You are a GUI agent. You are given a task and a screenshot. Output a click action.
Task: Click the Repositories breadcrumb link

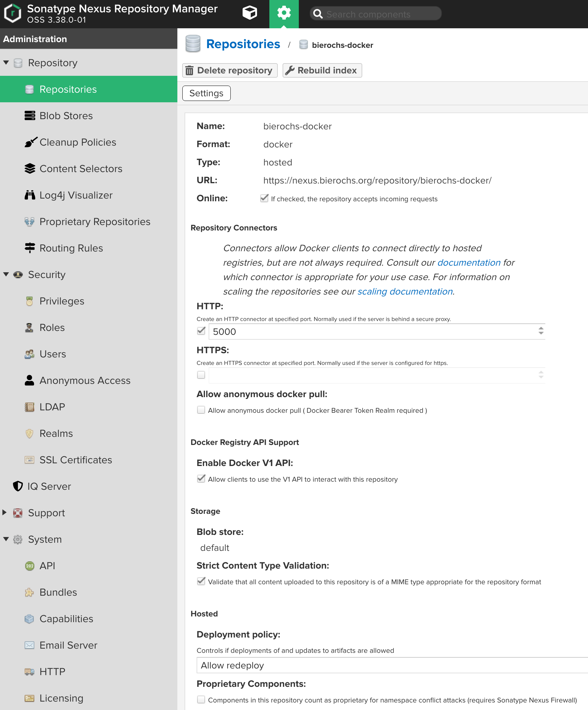(x=243, y=44)
